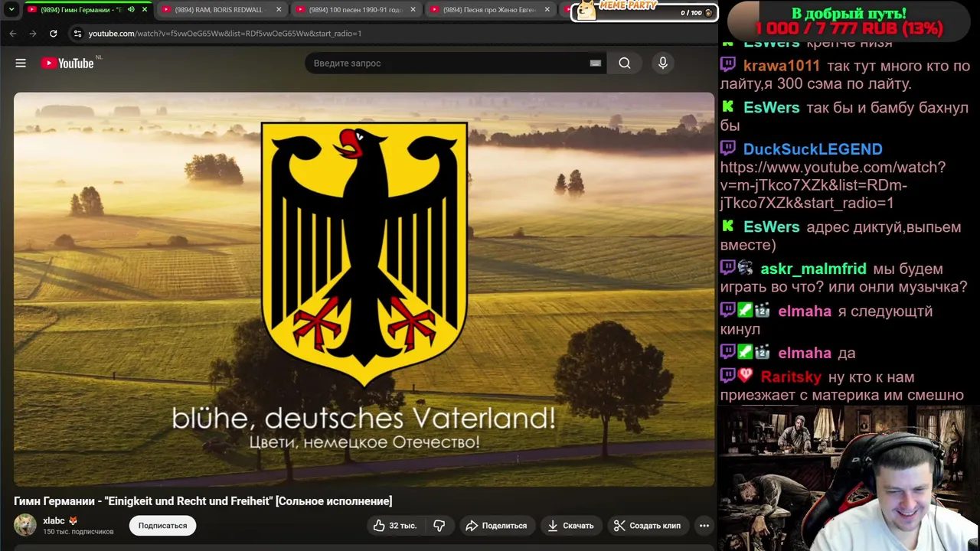Click the magnifier search button
Image resolution: width=980 pixels, height=551 pixels.
tap(625, 64)
